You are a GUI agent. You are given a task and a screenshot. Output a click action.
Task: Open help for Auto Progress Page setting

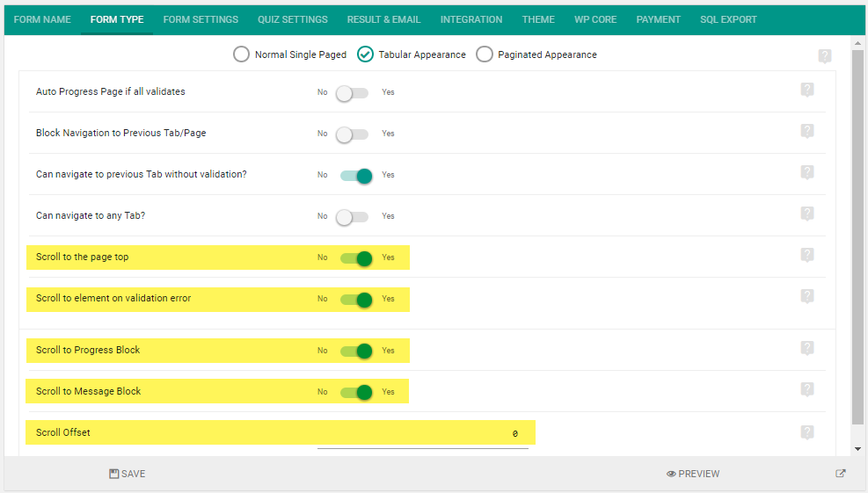pos(807,90)
